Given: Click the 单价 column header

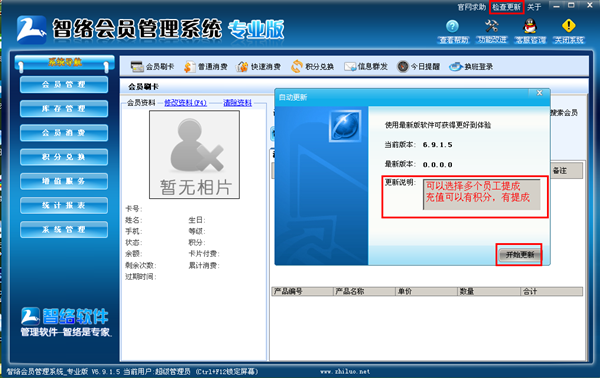Looking at the screenshot, I should [x=426, y=292].
